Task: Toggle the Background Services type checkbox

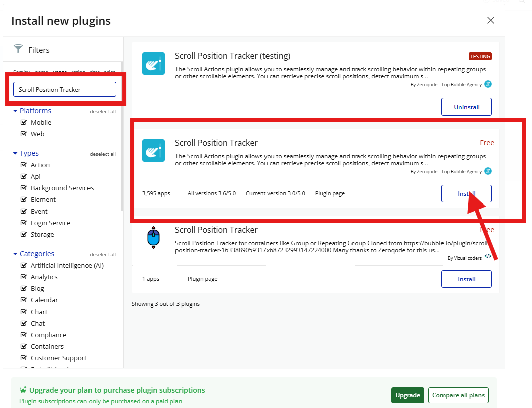Action: point(23,188)
